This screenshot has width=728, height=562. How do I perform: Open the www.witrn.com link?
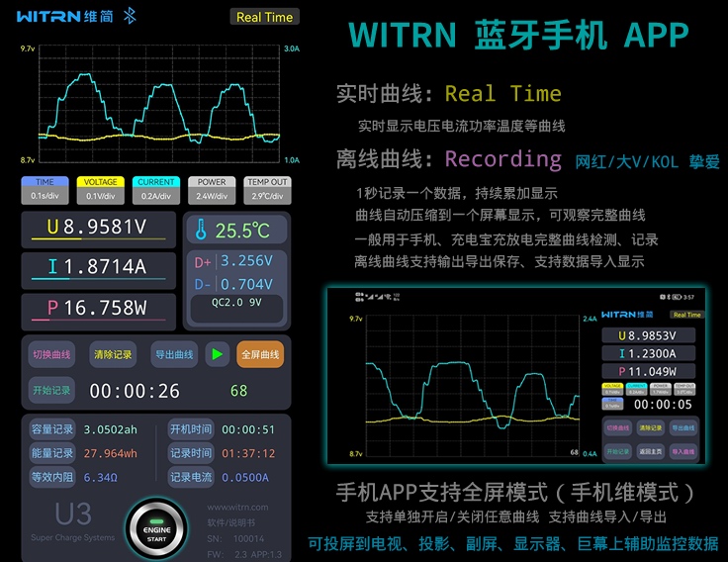point(237,508)
